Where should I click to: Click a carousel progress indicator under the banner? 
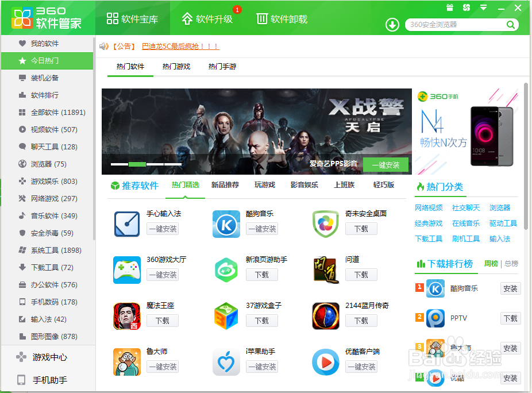pyautogui.click(x=137, y=164)
